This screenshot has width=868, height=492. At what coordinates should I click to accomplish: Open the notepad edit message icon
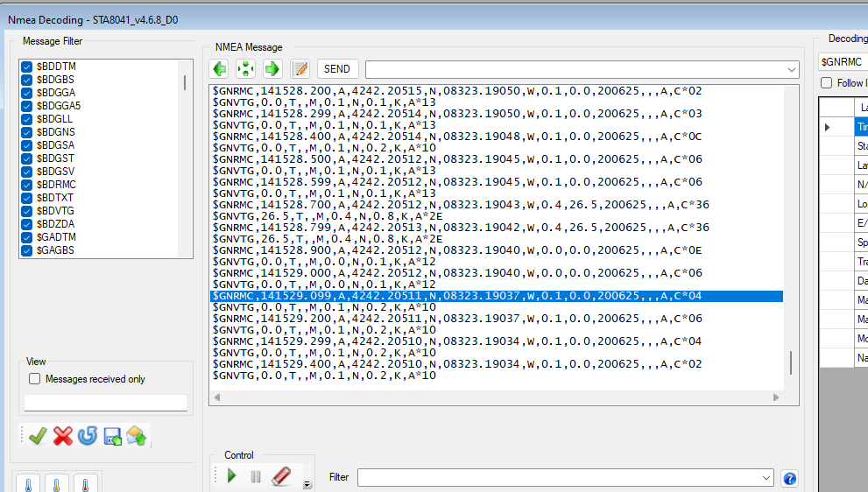(300, 69)
